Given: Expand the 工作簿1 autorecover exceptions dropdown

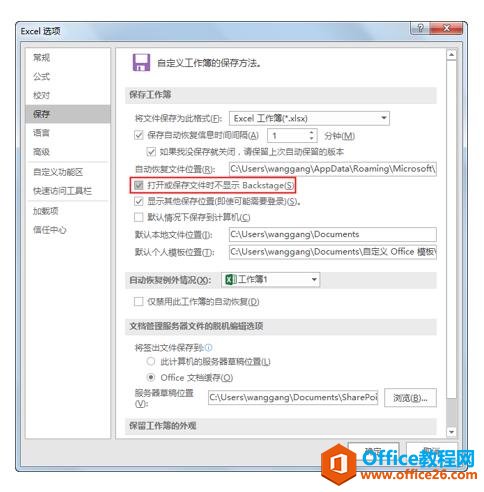Looking at the screenshot, I should 270,279.
